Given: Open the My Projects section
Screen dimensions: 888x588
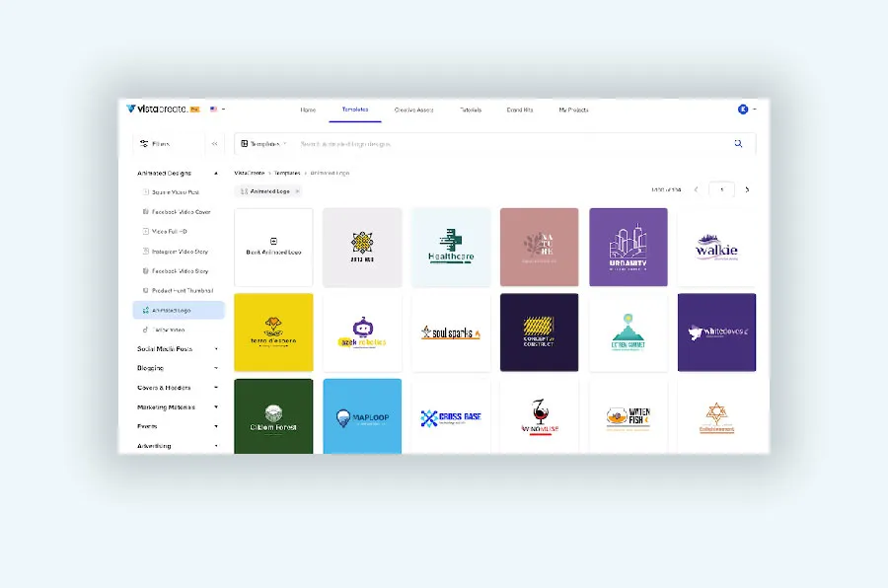Looking at the screenshot, I should click(x=574, y=110).
